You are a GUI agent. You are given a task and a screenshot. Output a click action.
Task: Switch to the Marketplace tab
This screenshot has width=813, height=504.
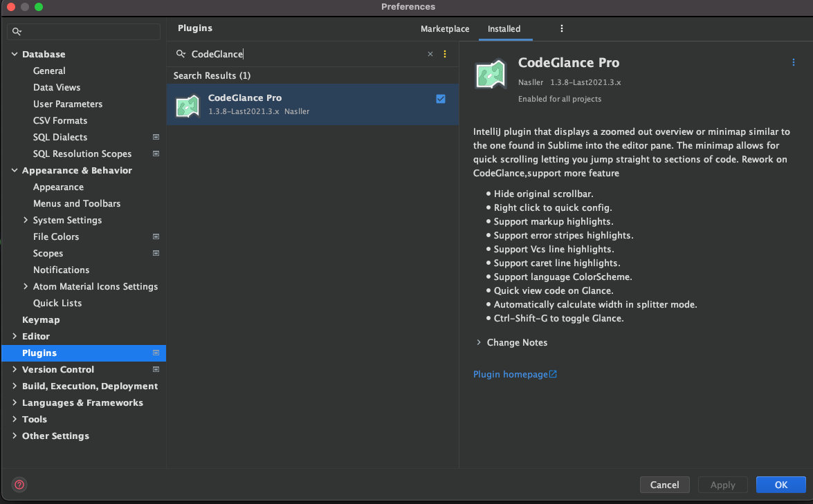coord(445,29)
